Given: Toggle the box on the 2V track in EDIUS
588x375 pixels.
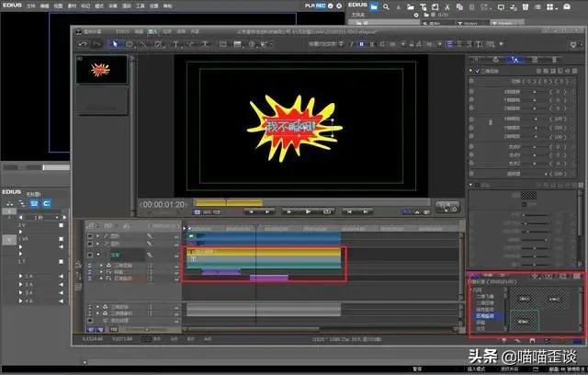Looking at the screenshot, I should click(x=62, y=226).
